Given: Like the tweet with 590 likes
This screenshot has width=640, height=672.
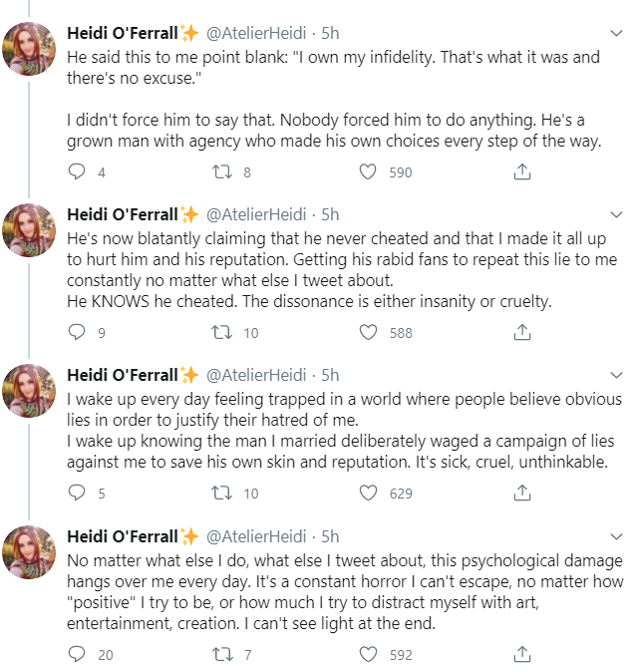Looking at the screenshot, I should tap(368, 171).
